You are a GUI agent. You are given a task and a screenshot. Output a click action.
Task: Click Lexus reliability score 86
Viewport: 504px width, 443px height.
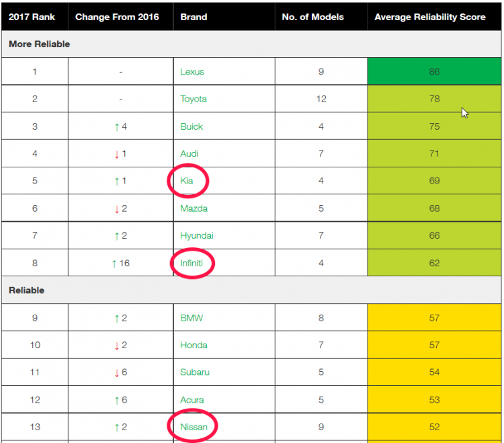[434, 72]
